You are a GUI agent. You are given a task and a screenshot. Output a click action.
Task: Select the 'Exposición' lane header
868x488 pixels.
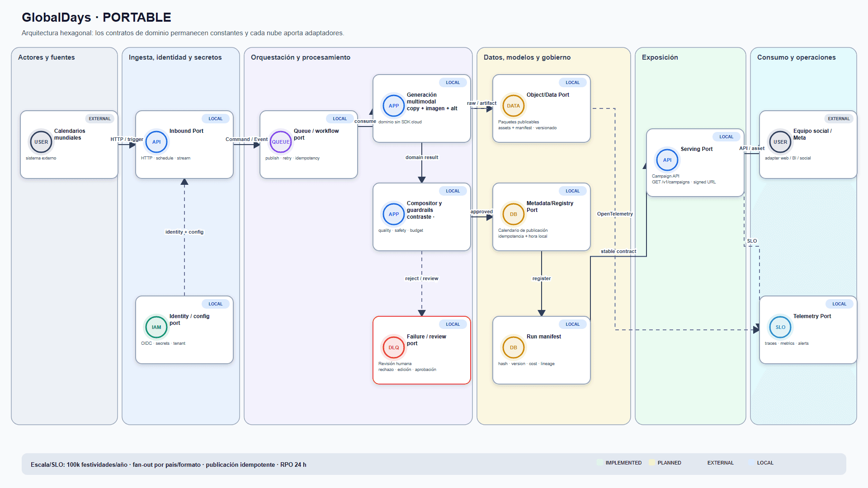coord(660,57)
